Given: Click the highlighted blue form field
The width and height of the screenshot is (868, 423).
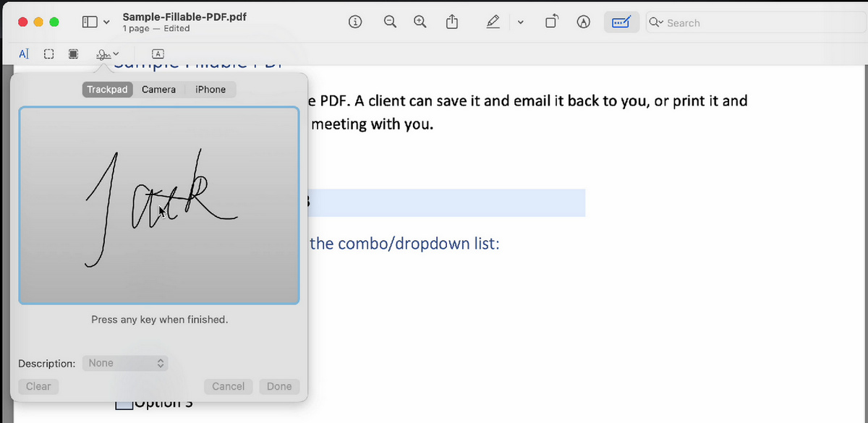Looking at the screenshot, I should click(447, 203).
